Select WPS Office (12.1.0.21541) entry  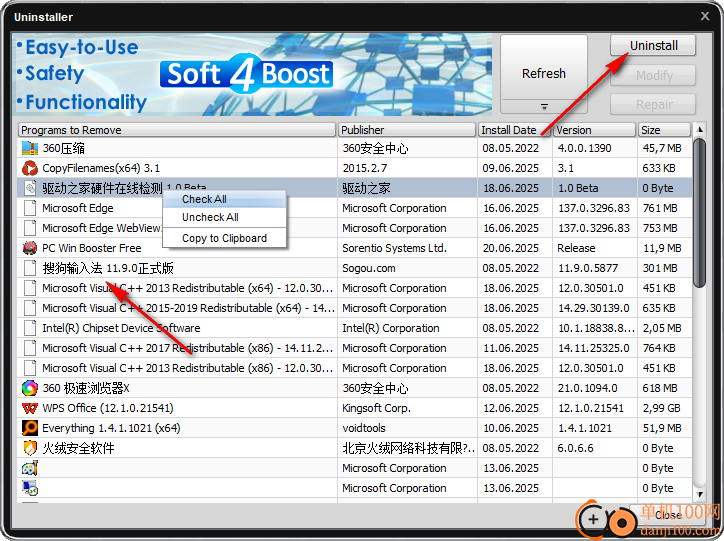pyautogui.click(x=108, y=408)
